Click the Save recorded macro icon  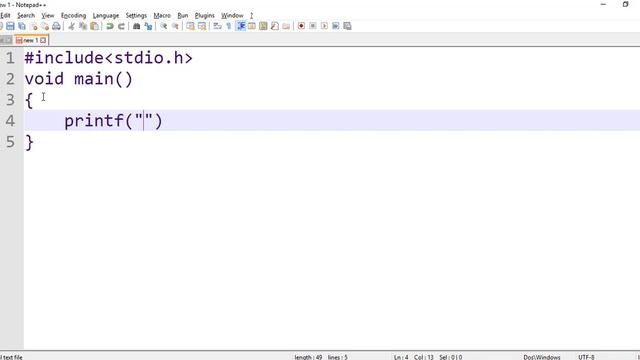(x=347, y=26)
